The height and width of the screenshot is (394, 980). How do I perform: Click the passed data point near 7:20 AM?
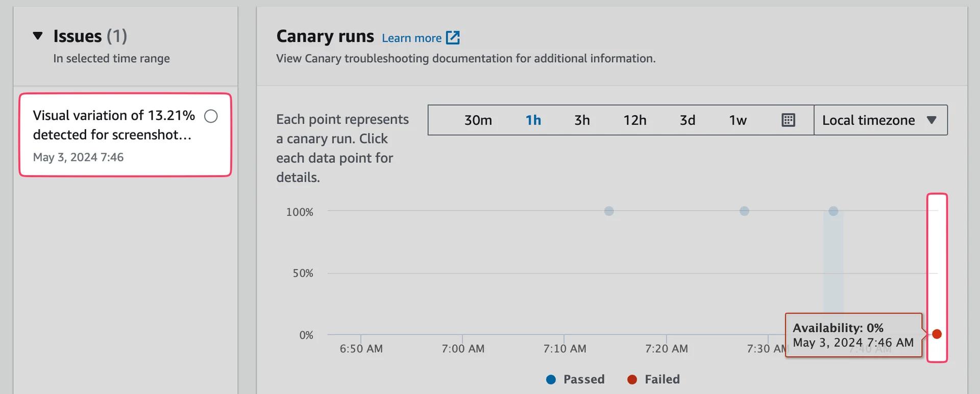pyautogui.click(x=744, y=211)
